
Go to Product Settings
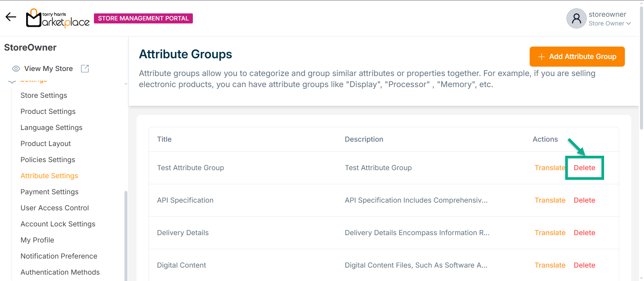point(48,112)
